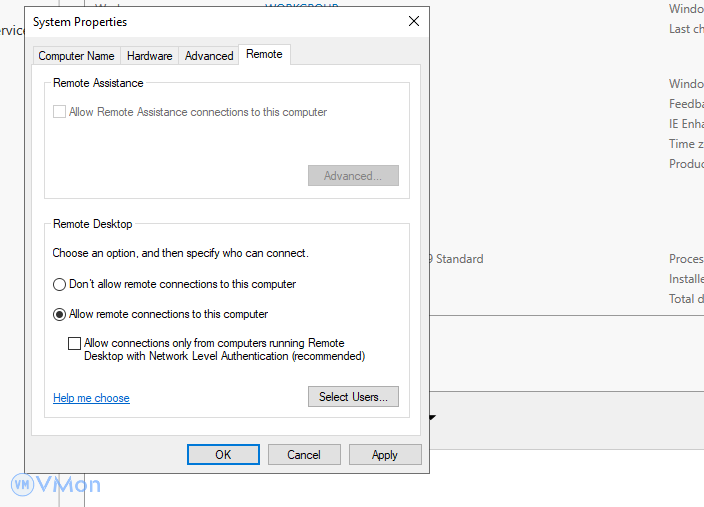The image size is (704, 507).
Task: Click the WORKGROUP link behind the dialog
Action: click(301, 5)
